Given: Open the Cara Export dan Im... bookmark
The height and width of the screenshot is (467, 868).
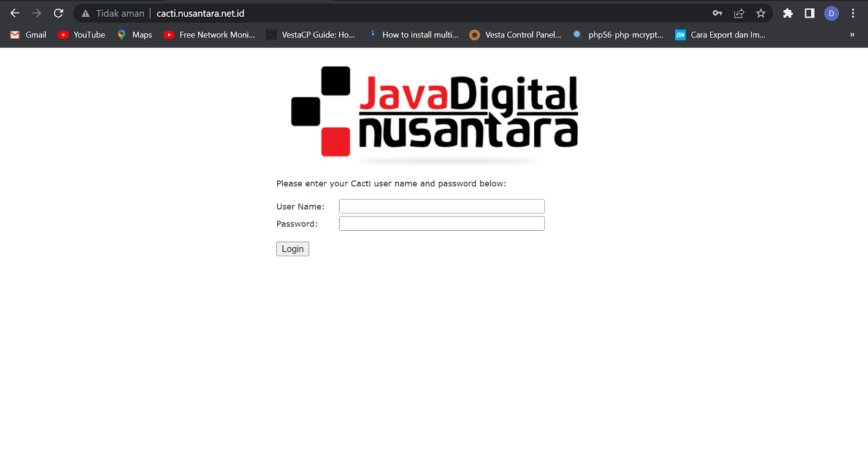Looking at the screenshot, I should click(x=720, y=35).
